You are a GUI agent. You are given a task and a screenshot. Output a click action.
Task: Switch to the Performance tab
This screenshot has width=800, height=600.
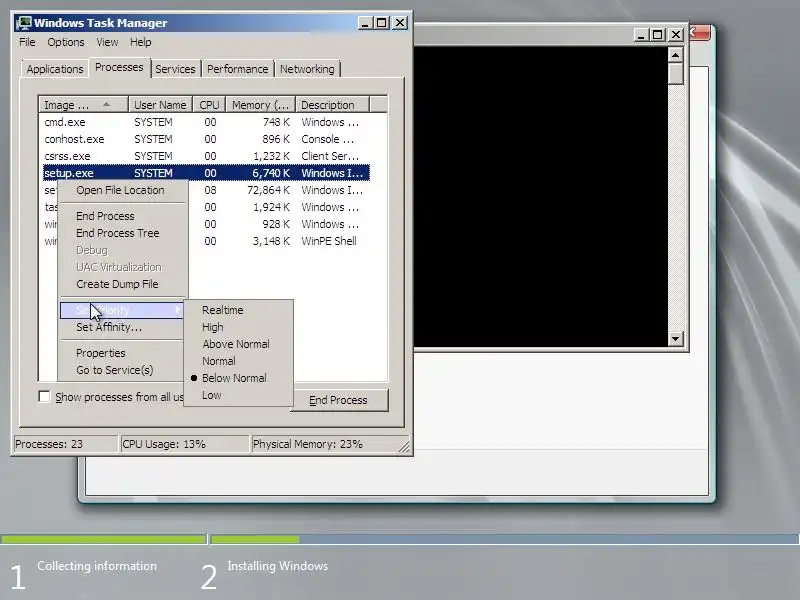(237, 69)
